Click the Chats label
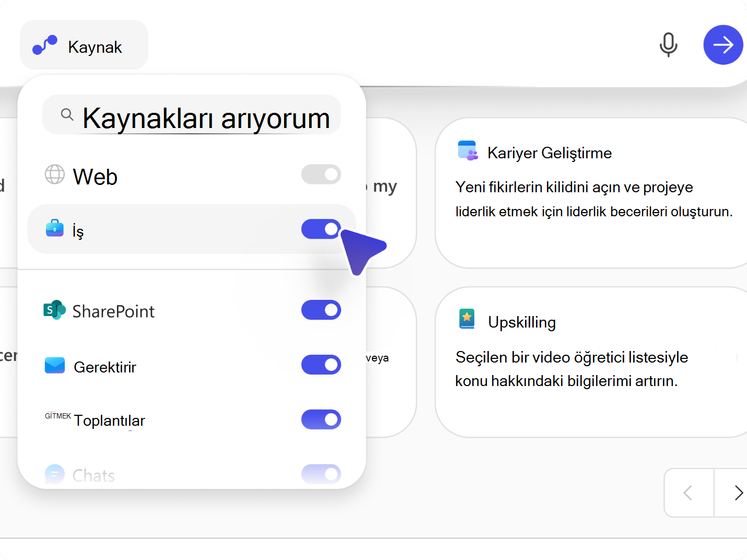Viewport: 747px width, 560px height. tap(94, 475)
